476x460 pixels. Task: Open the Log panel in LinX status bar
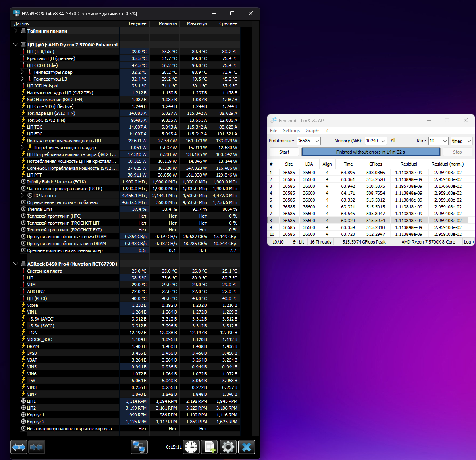point(468,242)
